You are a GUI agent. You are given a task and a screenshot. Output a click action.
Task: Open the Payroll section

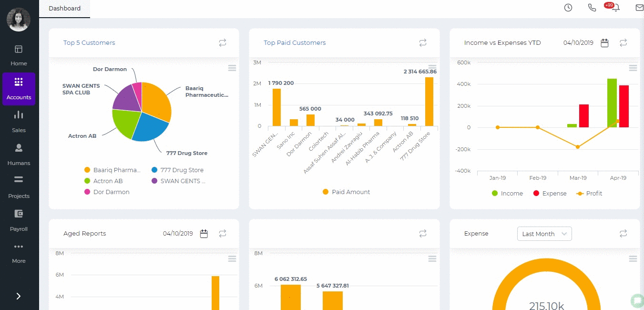tap(19, 221)
